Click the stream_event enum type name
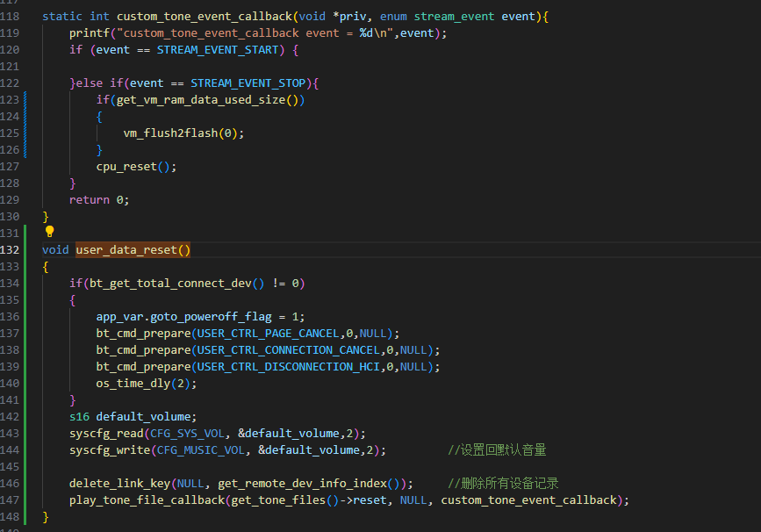761x532 pixels. 454,17
